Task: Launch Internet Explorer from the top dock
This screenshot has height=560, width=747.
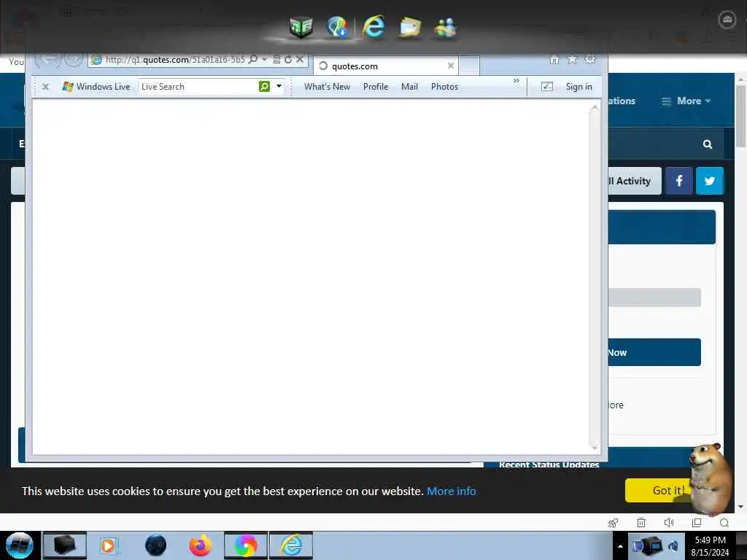Action: pyautogui.click(x=373, y=26)
